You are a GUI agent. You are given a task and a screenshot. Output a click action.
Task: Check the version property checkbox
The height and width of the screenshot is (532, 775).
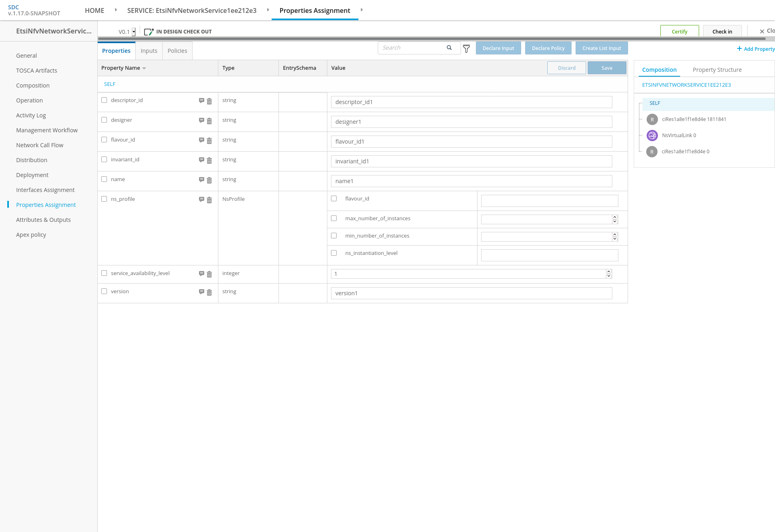(104, 291)
